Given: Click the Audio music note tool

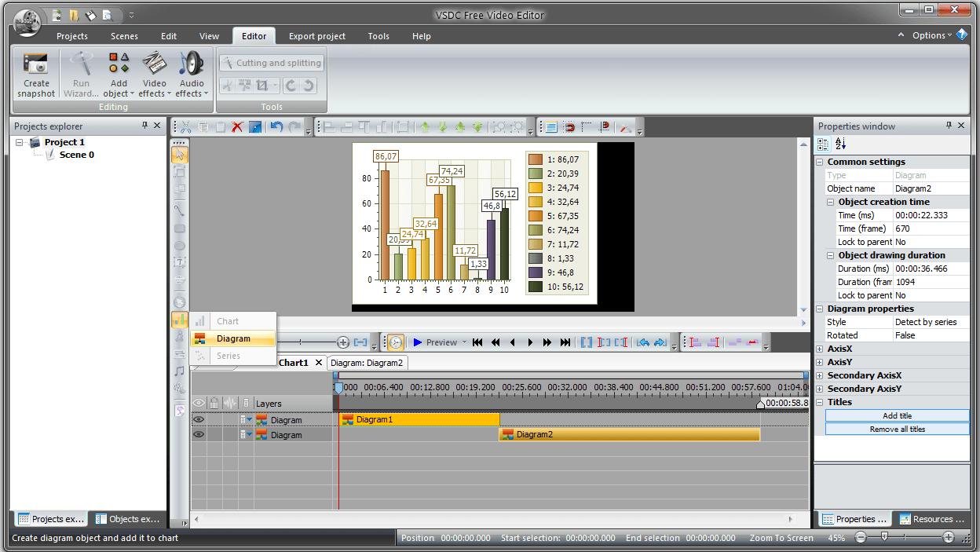Looking at the screenshot, I should pos(180,371).
